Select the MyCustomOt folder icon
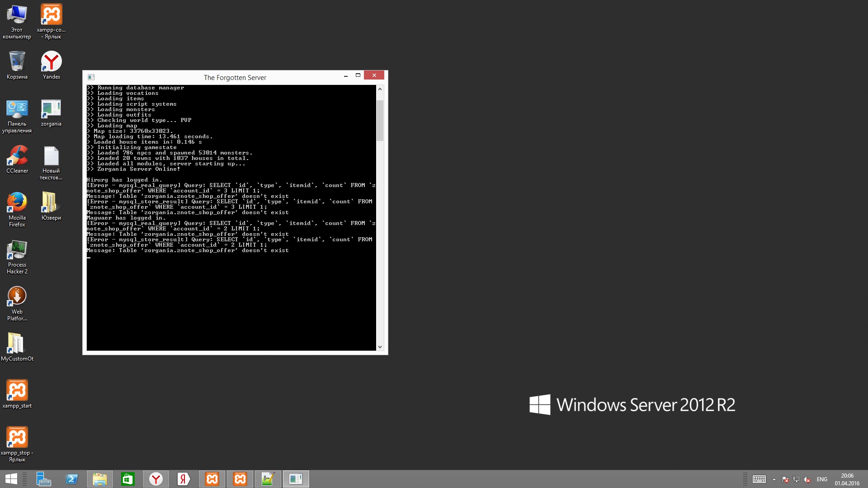Viewport: 868px width, 488px height. [x=17, y=347]
